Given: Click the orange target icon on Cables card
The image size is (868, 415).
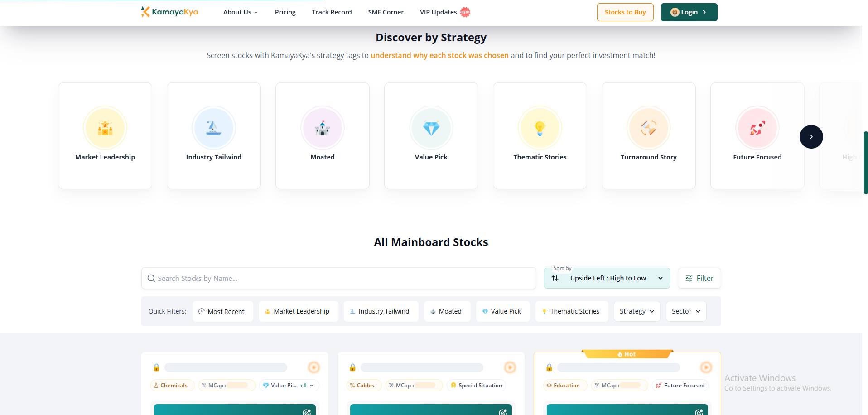Looking at the screenshot, I should coord(510,367).
